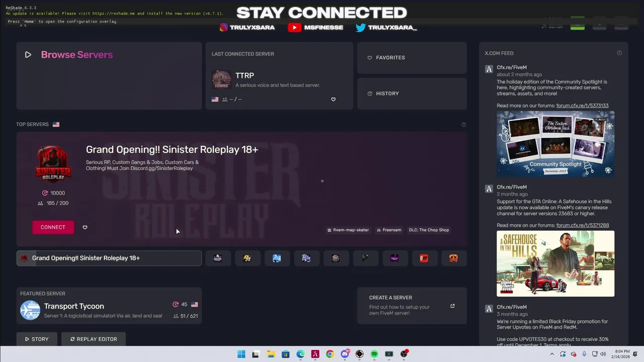
Task: Select the purple script-lettered server icon
Action: [x=306, y=258]
